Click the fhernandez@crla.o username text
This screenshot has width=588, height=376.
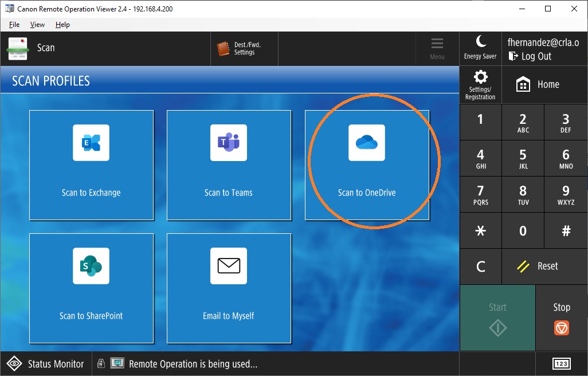pos(543,42)
